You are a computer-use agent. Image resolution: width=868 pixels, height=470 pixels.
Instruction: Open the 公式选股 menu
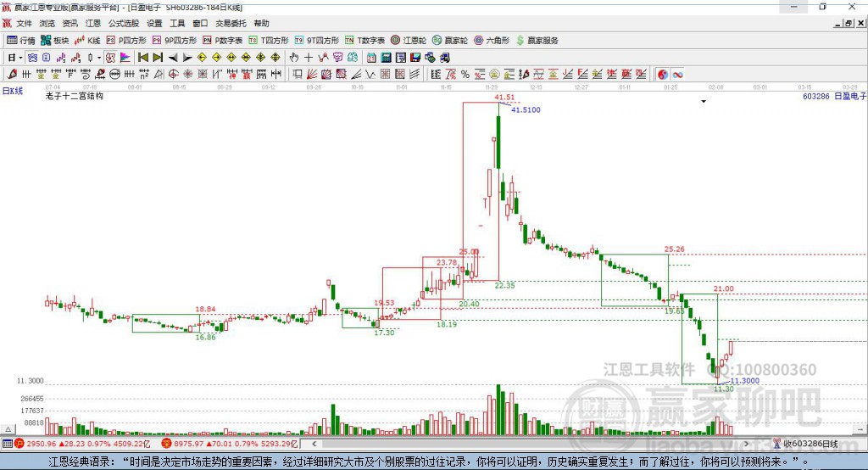(124, 23)
